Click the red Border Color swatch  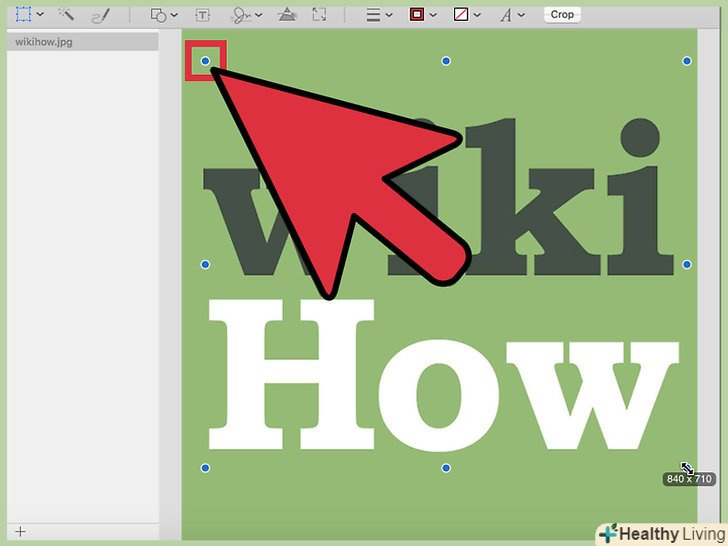[x=417, y=14]
